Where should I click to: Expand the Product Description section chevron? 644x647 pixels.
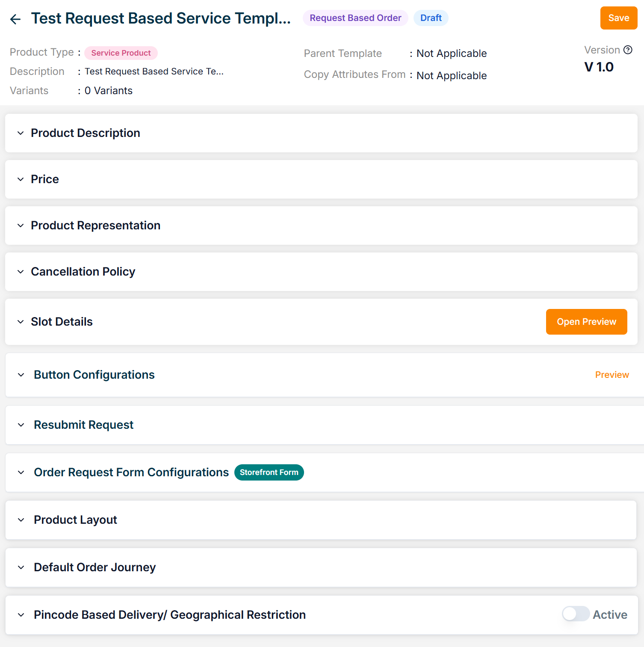coord(21,133)
